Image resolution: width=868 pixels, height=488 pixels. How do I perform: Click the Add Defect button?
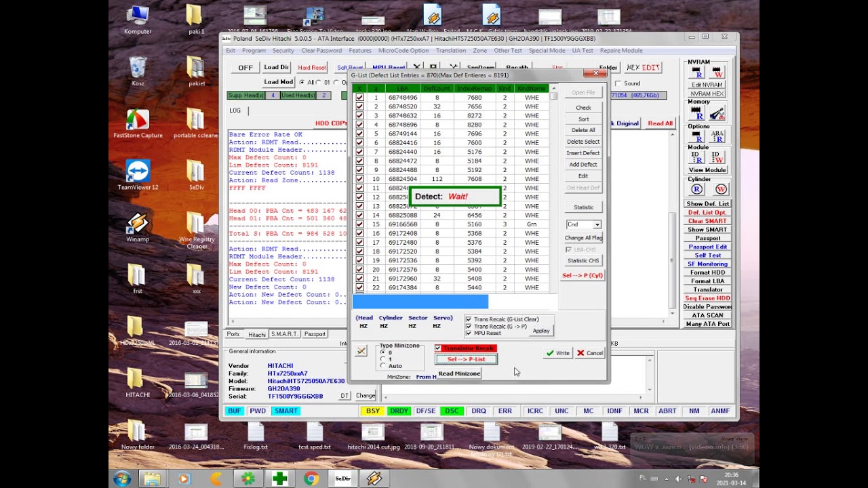(x=583, y=165)
